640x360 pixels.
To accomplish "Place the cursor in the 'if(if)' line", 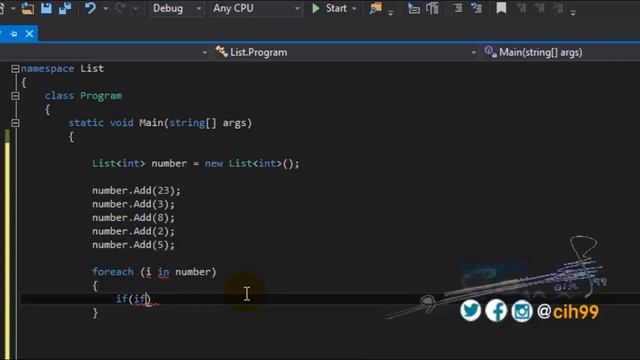I will click(133, 299).
